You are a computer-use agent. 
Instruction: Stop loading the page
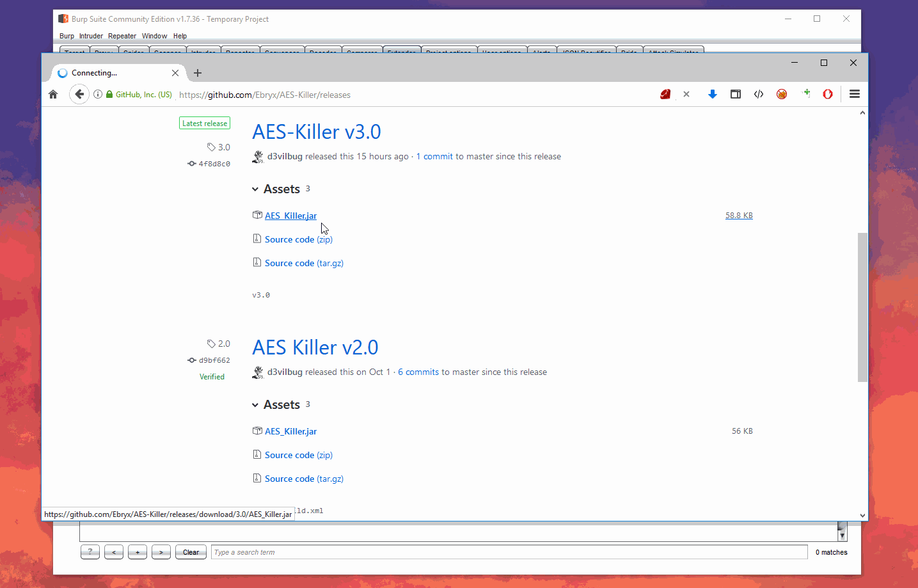686,94
